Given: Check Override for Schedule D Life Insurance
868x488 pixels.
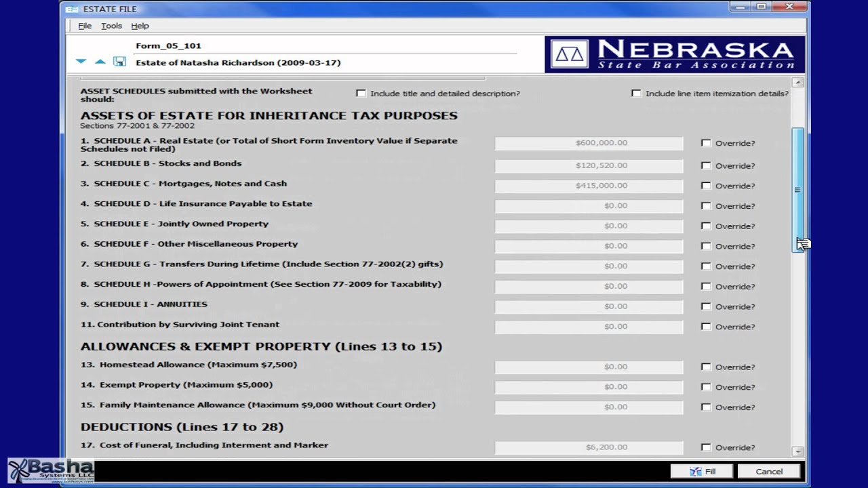Looking at the screenshot, I should (706, 206).
